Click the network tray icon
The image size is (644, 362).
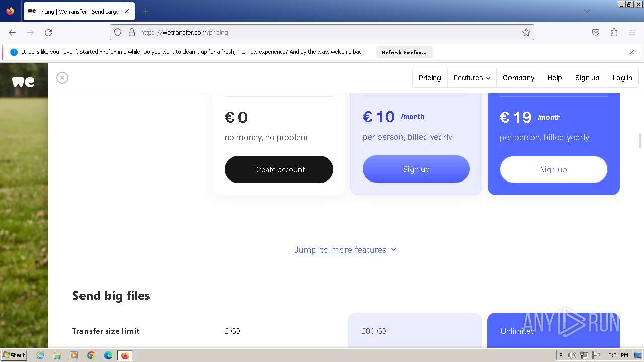coord(584,355)
